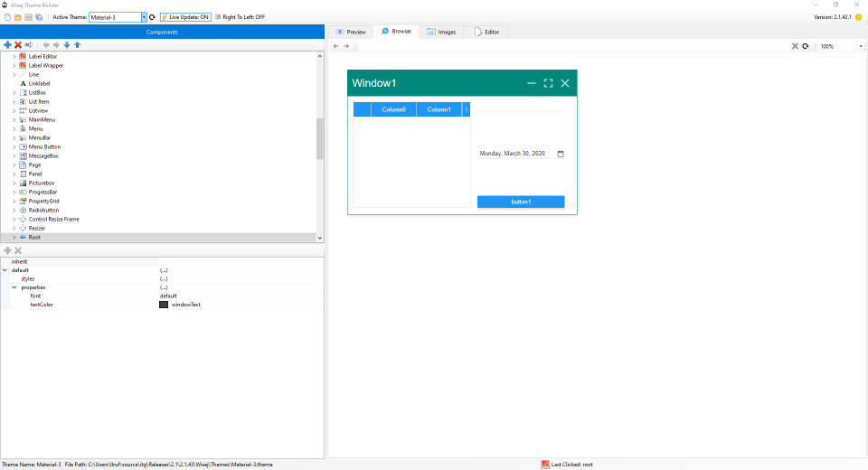Refresh the browser preview page

805,46
